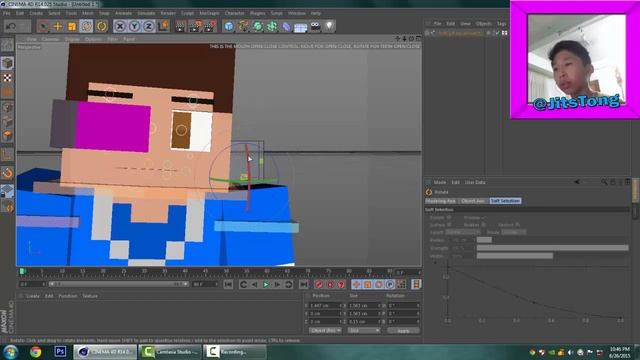Select Model mode cube icon in left sidebar
The height and width of the screenshot is (360, 640).
click(x=7, y=63)
